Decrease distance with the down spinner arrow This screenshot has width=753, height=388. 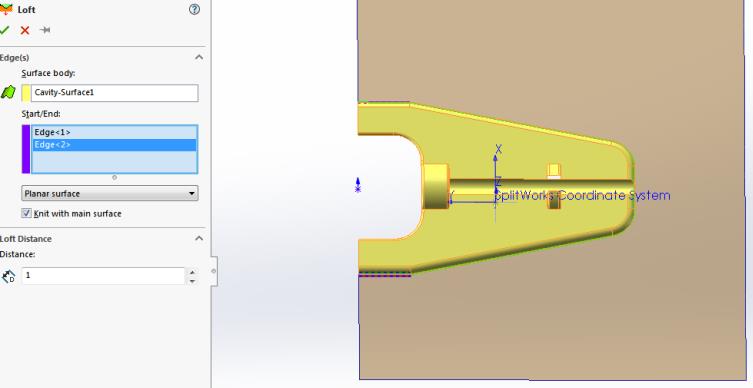(x=192, y=280)
